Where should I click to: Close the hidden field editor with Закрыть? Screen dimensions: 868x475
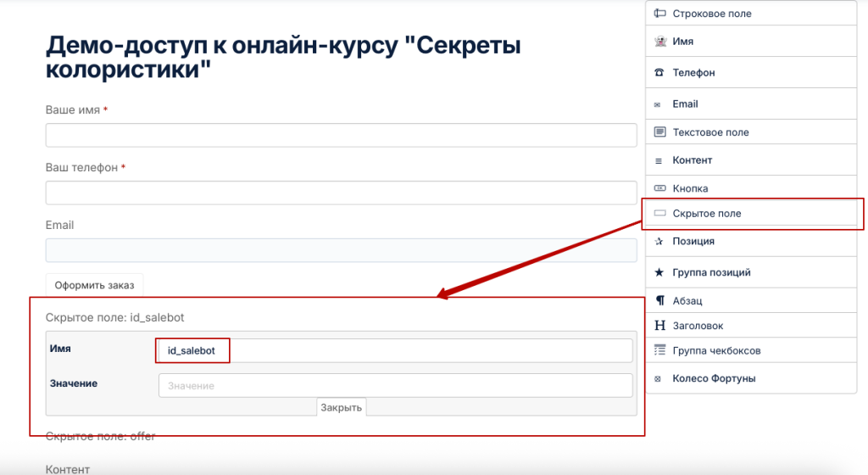tap(341, 407)
